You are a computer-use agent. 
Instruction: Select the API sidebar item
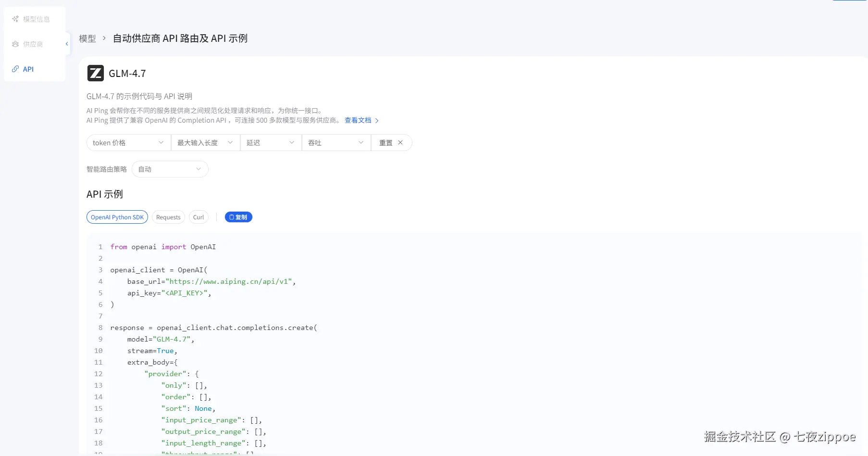coord(23,69)
